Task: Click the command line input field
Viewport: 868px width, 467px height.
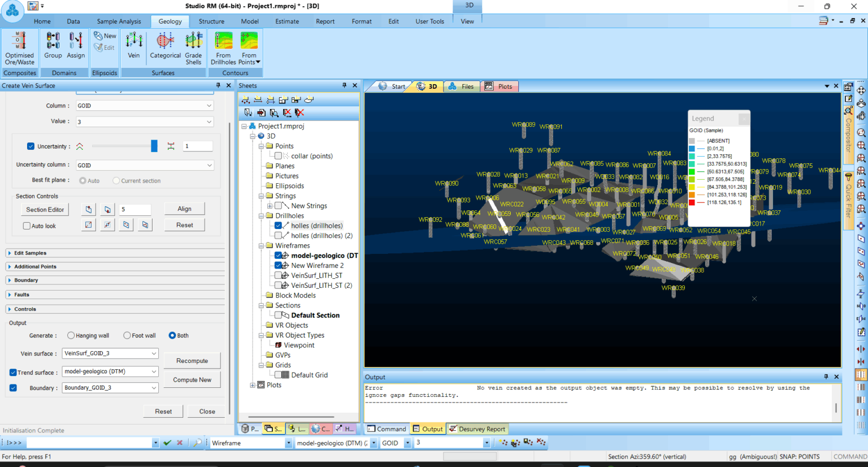Action: pos(89,443)
